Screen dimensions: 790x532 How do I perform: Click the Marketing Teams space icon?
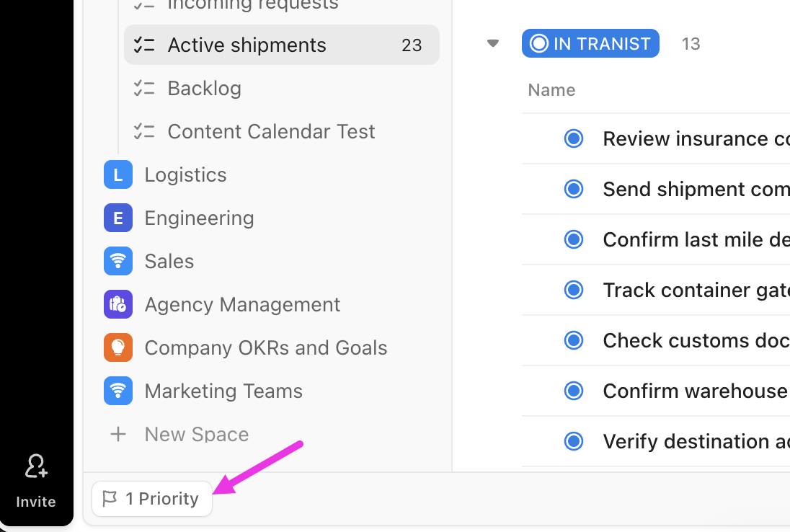click(x=118, y=391)
